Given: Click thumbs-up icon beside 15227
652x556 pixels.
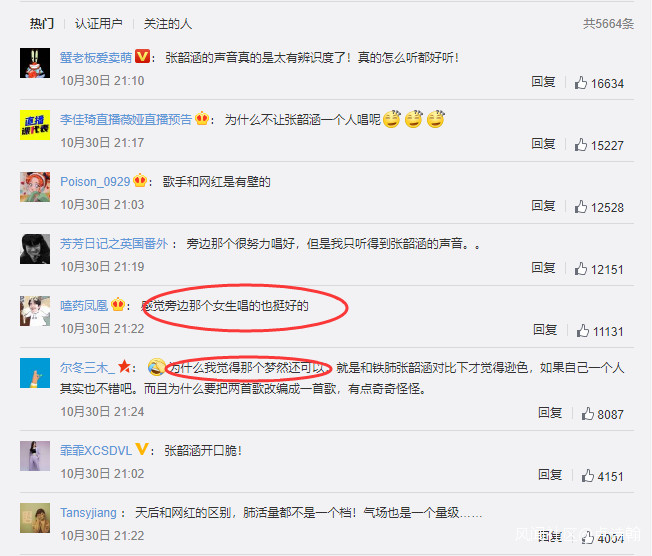Looking at the screenshot, I should [x=580, y=145].
